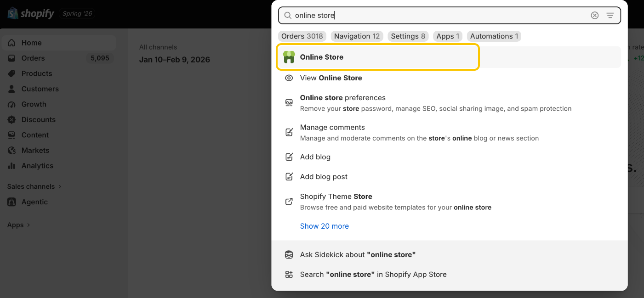The height and width of the screenshot is (298, 644).
Task: Open Online store preferences result
Action: point(450,103)
